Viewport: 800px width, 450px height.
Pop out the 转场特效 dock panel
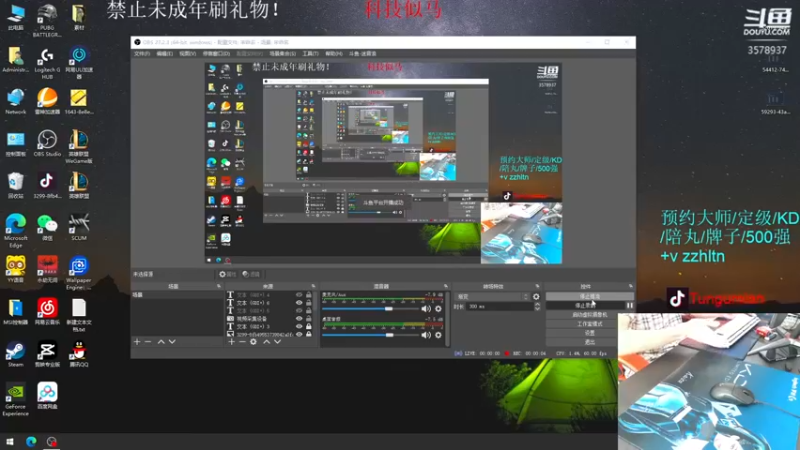(537, 287)
